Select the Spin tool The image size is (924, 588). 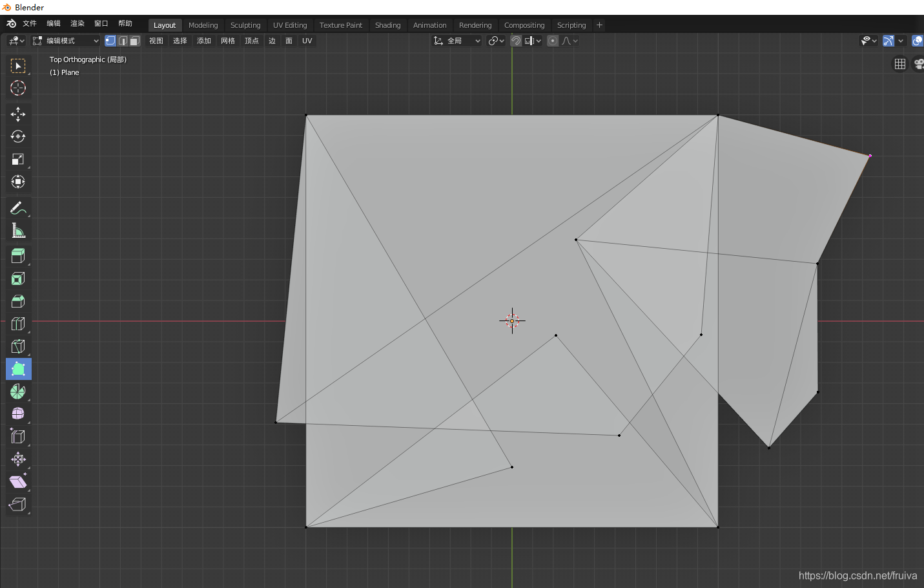click(18, 392)
